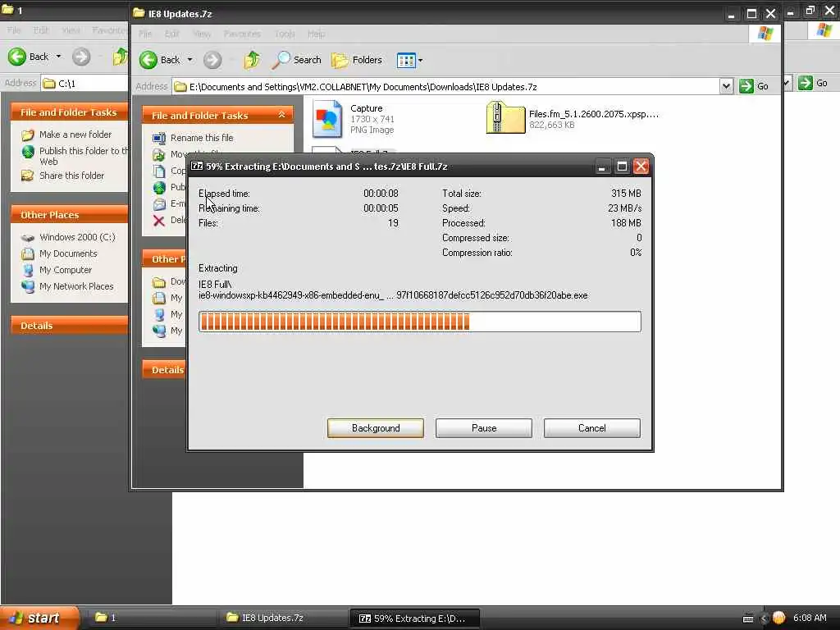Open address bar dropdown in IE8 Updates.7z window
The image size is (840, 630).
[x=726, y=86]
